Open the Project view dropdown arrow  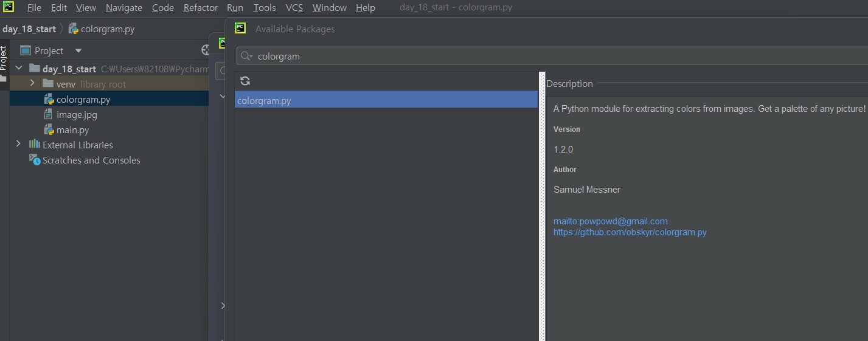click(x=78, y=51)
